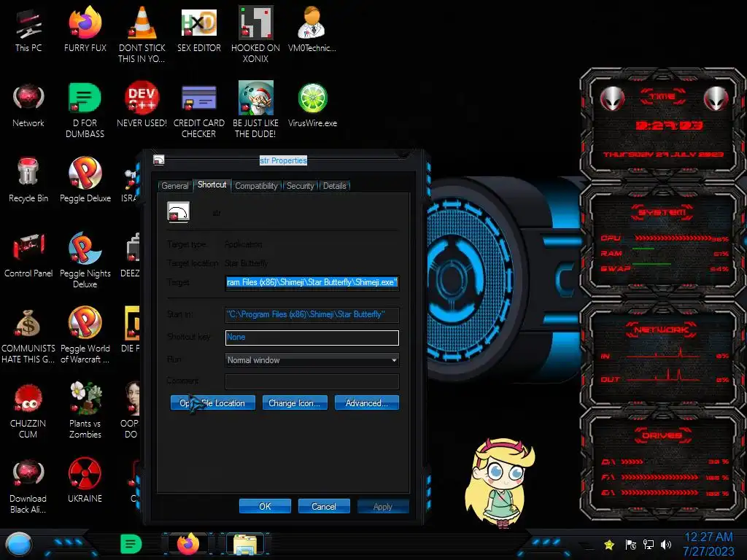The height and width of the screenshot is (560, 747).
Task: Select the Download Black Ali... icon
Action: click(x=28, y=486)
